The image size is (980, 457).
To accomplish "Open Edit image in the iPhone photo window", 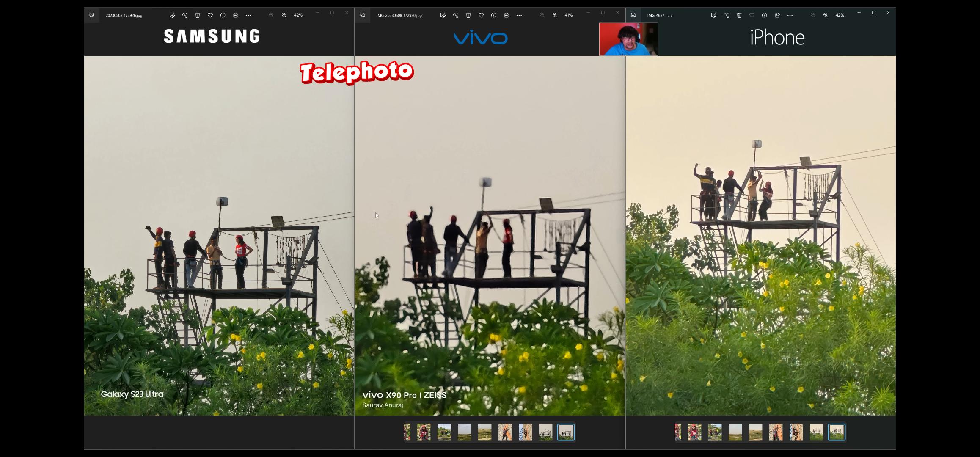I will coord(713,15).
